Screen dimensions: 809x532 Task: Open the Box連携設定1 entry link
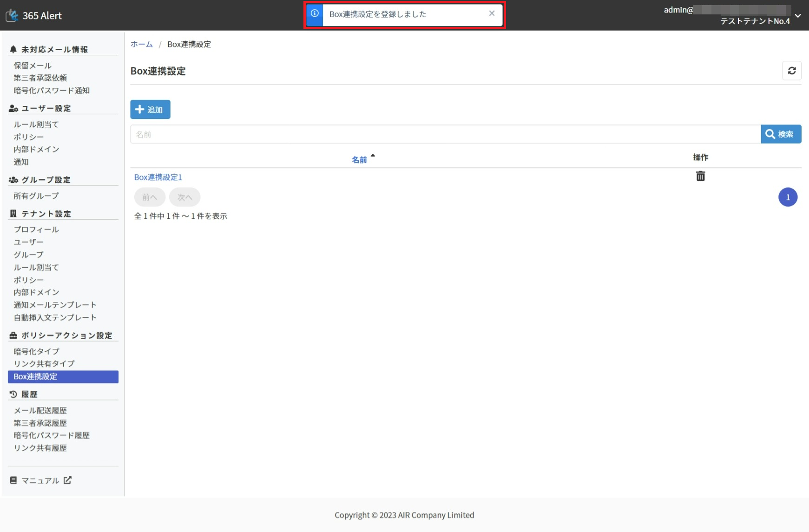(x=158, y=177)
